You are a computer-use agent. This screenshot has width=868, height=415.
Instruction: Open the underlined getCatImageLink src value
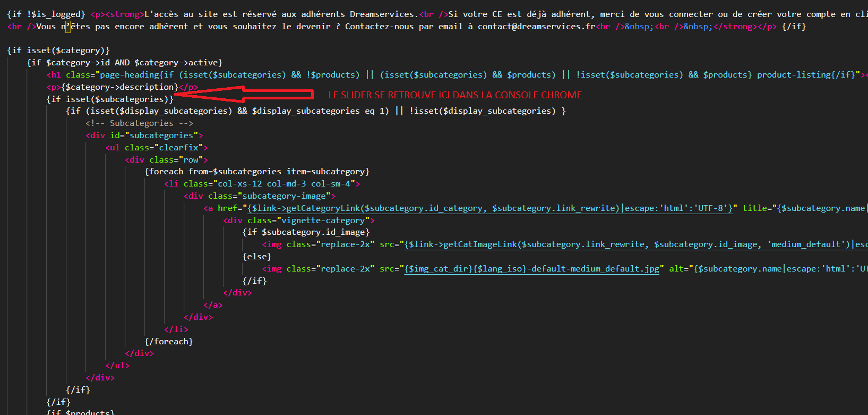(636, 244)
